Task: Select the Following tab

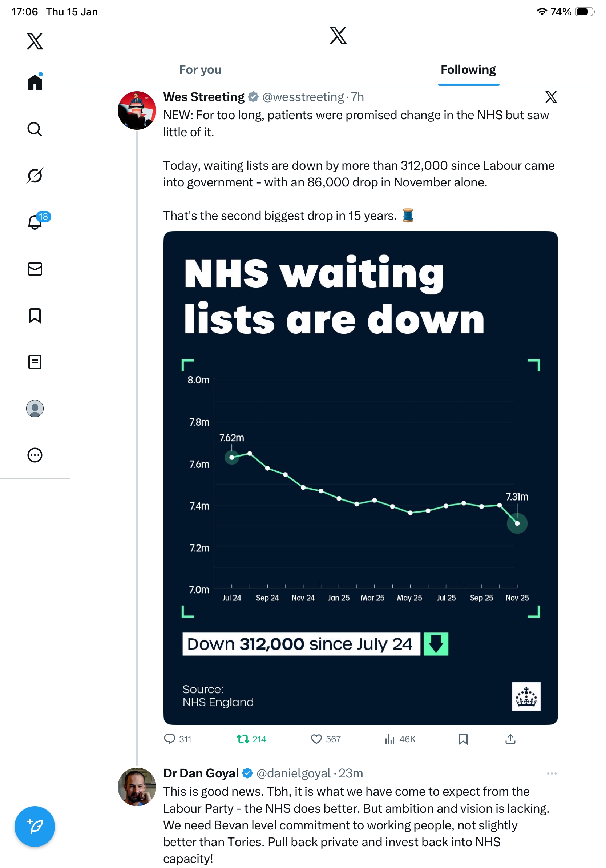Action: pyautogui.click(x=468, y=70)
